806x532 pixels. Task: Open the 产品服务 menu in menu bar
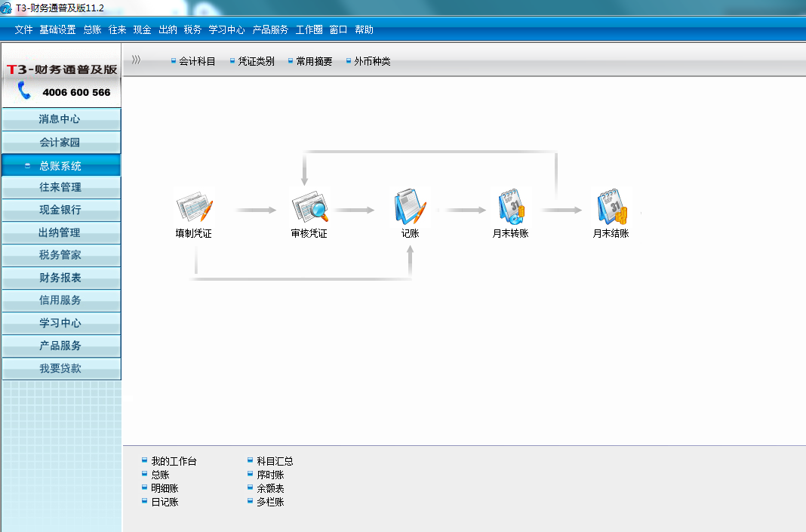click(270, 30)
